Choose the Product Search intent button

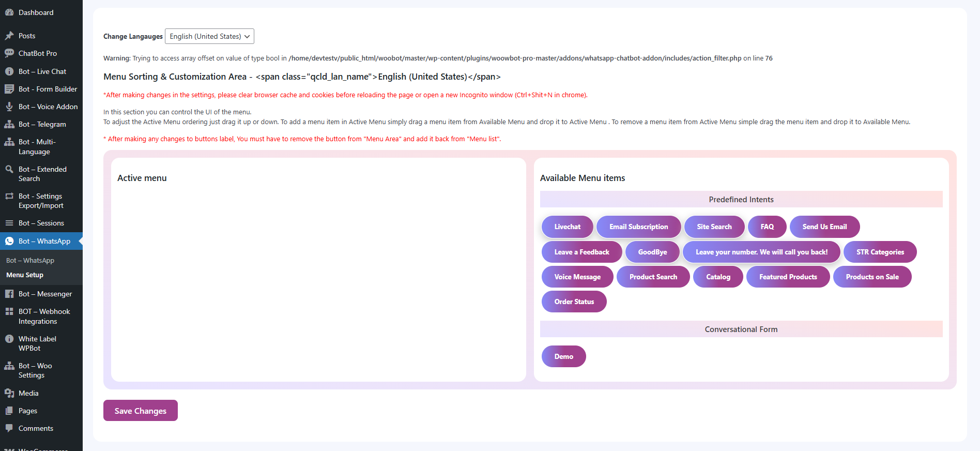(653, 277)
